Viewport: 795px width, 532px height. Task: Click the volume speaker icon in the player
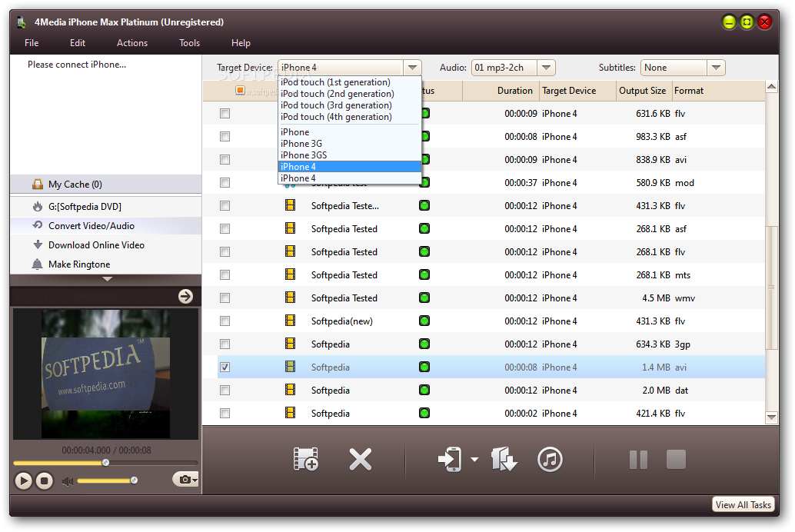(x=68, y=480)
